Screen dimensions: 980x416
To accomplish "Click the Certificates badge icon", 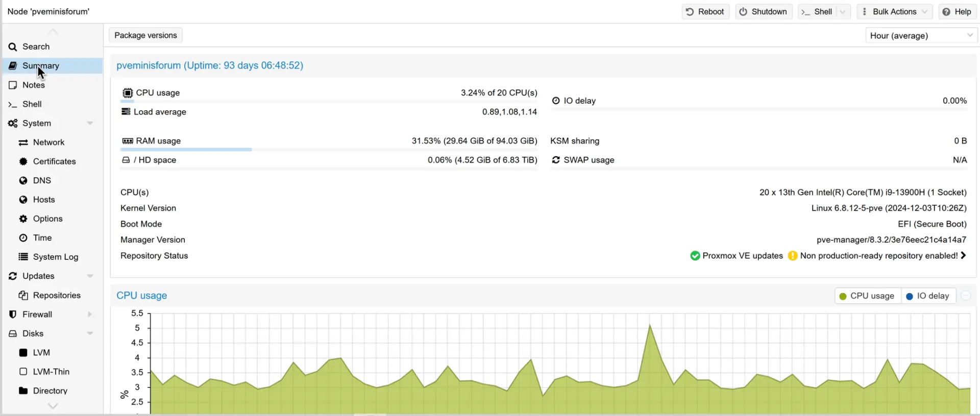I will pos(23,161).
